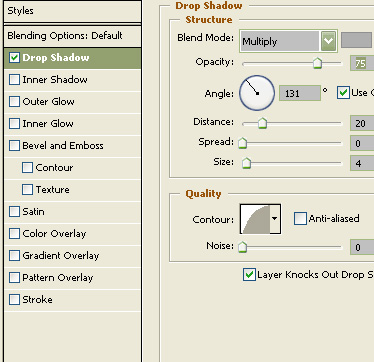The width and height of the screenshot is (374, 362).
Task: Click the Size field showing 4
Action: (x=362, y=164)
